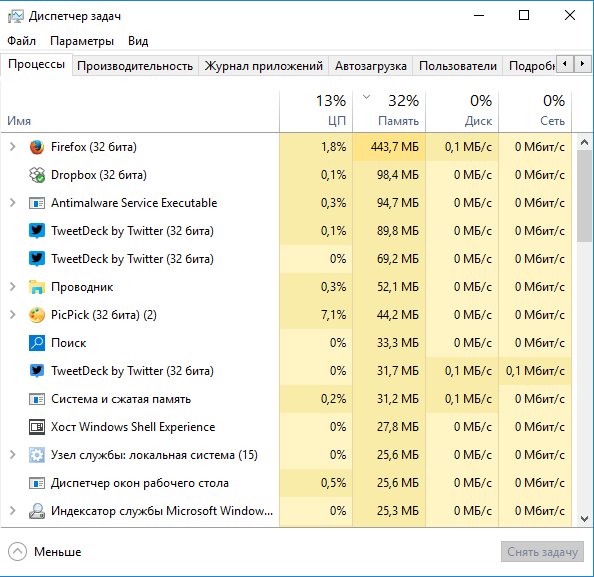Collapse view with the Меньше arrow icon

tap(17, 552)
